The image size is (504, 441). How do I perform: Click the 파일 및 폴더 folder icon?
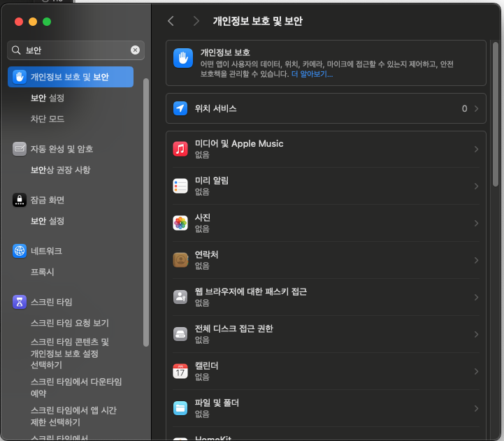pyautogui.click(x=180, y=408)
